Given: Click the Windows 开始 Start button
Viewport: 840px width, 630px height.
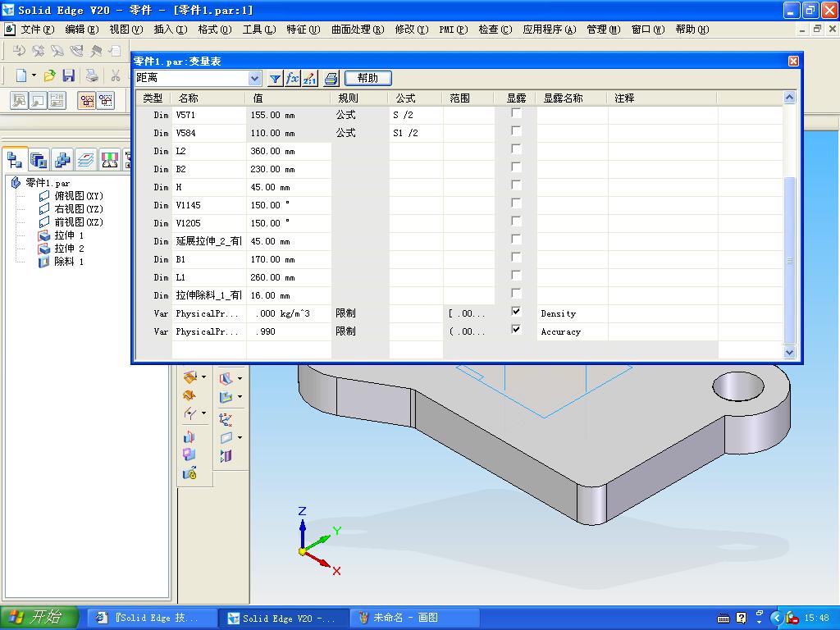Looking at the screenshot, I should pyautogui.click(x=40, y=618).
